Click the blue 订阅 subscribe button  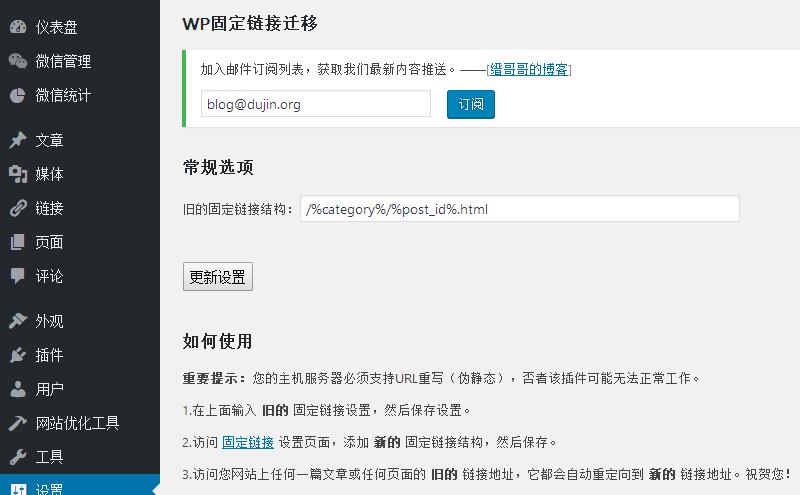(470, 105)
